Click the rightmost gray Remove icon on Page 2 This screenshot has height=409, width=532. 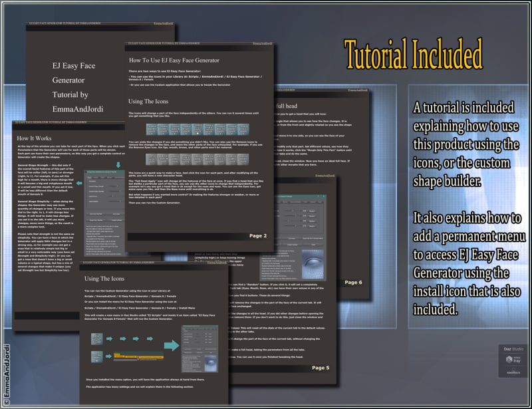[x=243, y=159]
